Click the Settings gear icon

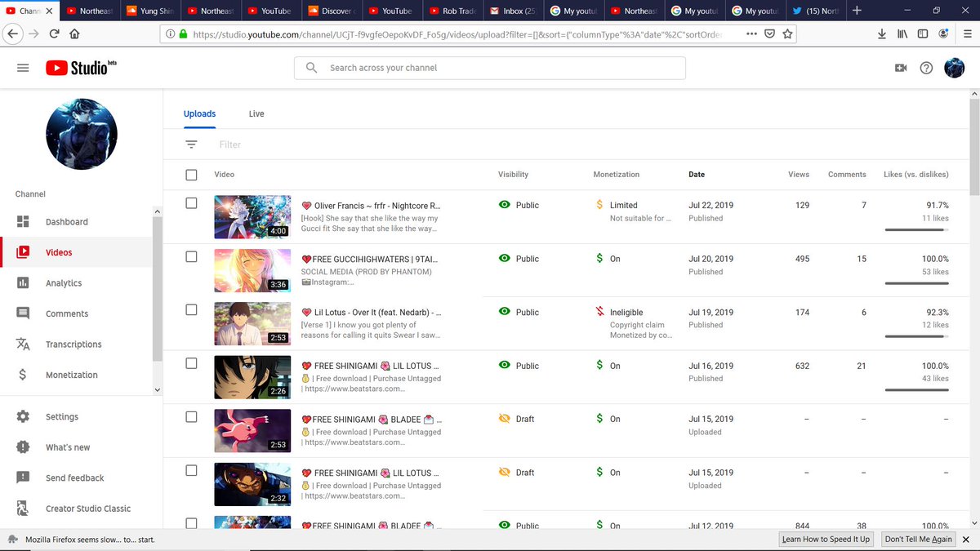click(23, 416)
